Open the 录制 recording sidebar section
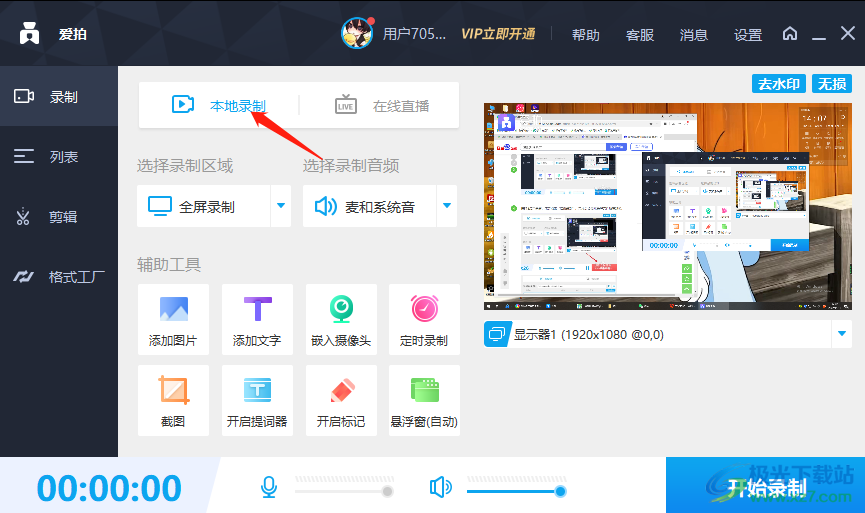865x513 pixels. [x=58, y=97]
